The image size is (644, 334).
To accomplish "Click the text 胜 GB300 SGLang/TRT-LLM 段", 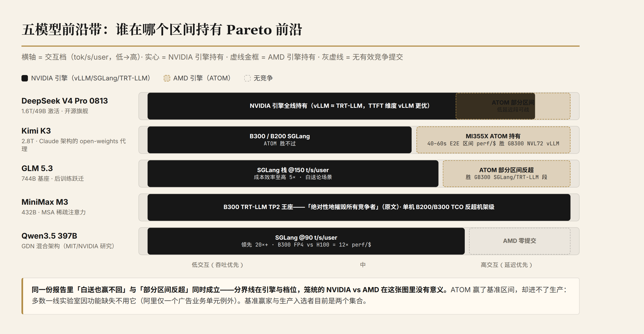I will (x=506, y=177).
